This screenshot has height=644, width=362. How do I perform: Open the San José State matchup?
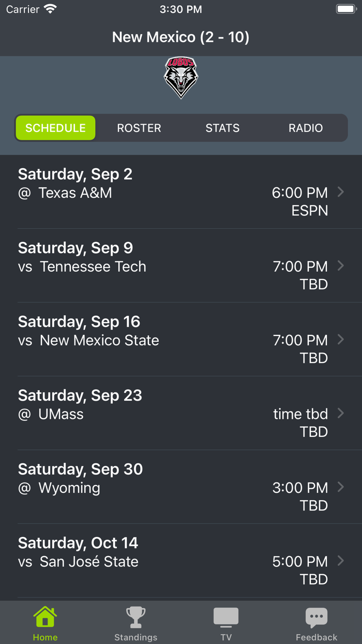pos(341,561)
